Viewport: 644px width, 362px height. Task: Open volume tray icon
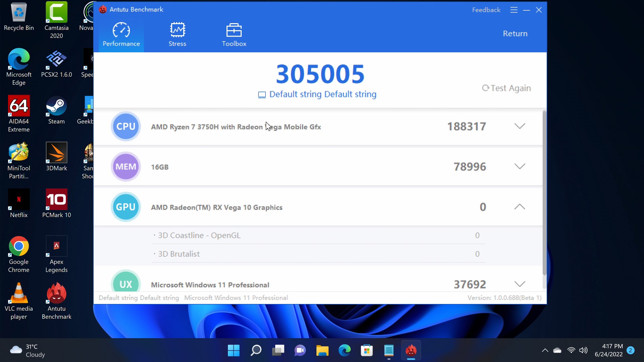583,351
